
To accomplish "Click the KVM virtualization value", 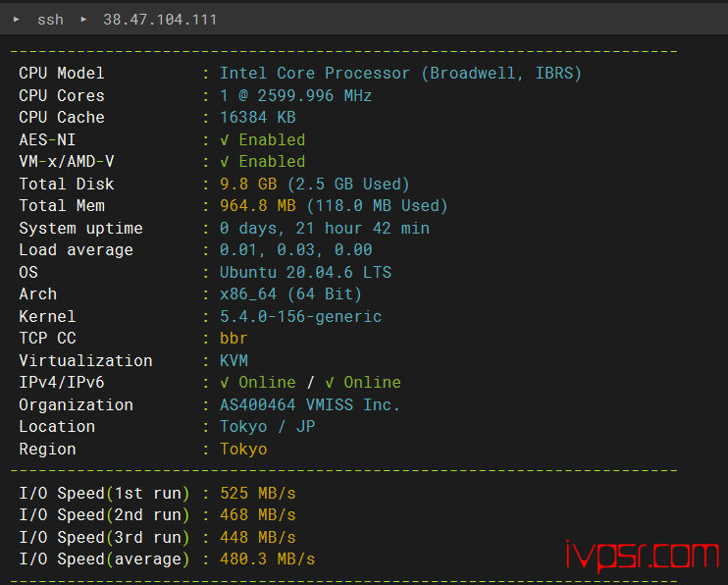I will pyautogui.click(x=234, y=361).
